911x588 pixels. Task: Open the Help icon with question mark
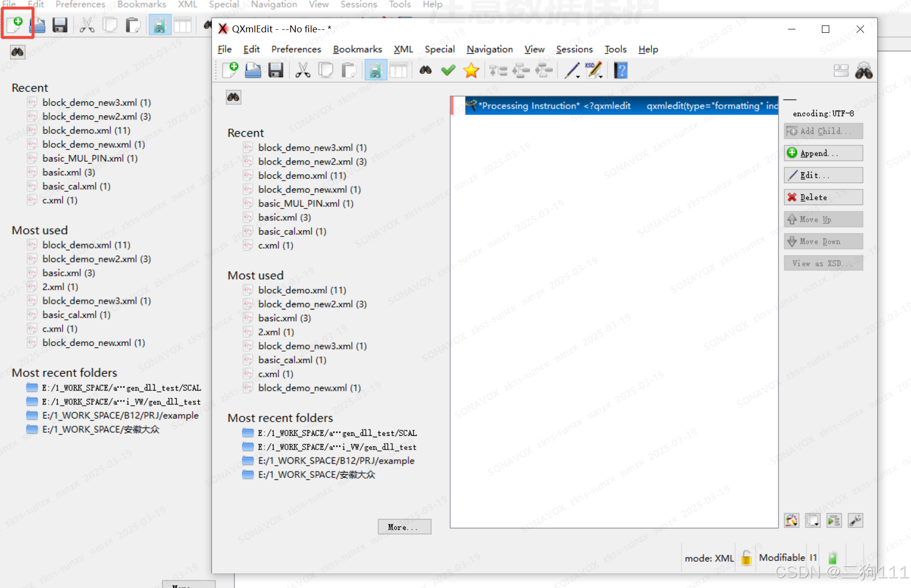pyautogui.click(x=620, y=70)
